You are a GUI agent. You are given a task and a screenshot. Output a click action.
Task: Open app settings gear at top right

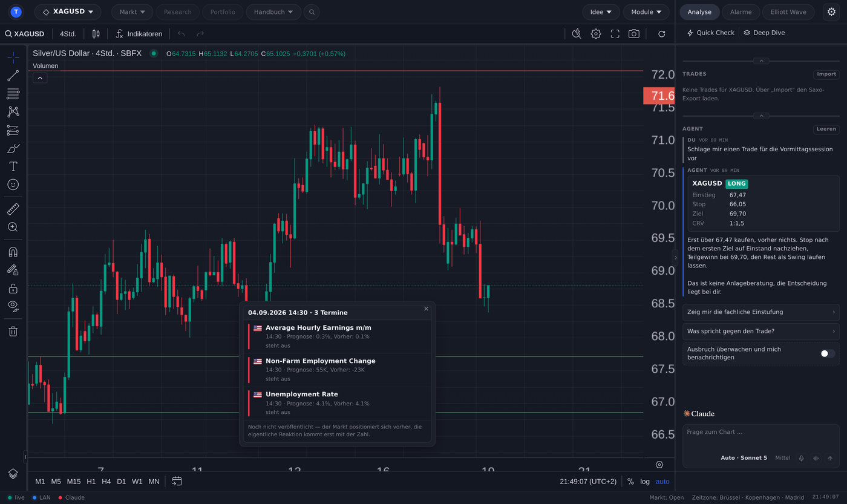pyautogui.click(x=831, y=12)
